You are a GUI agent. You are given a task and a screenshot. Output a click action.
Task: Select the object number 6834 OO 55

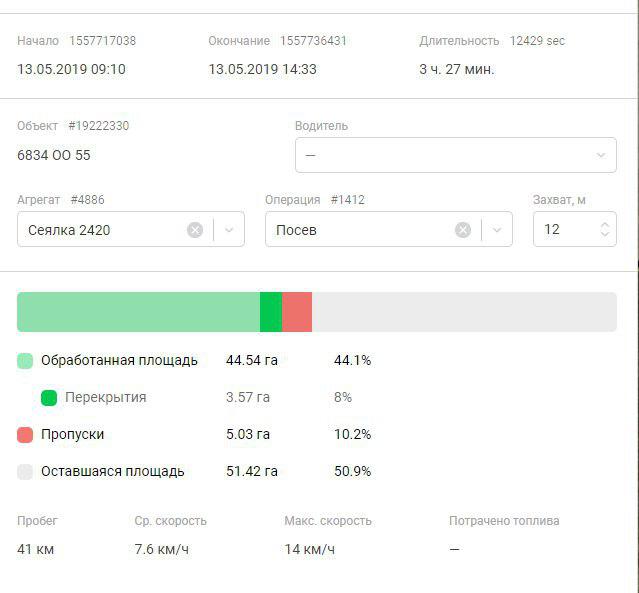click(54, 156)
